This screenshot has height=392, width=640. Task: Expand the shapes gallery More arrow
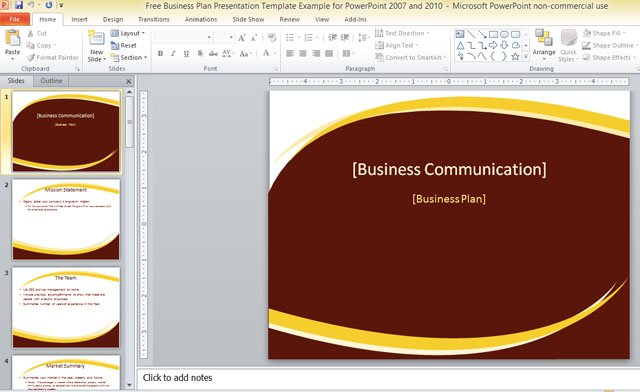(x=526, y=57)
